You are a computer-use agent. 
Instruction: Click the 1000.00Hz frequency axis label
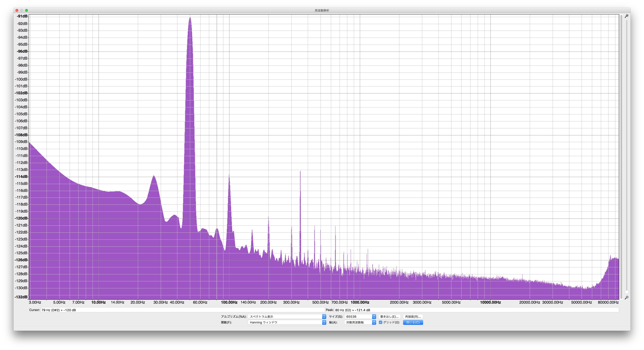coord(360,302)
